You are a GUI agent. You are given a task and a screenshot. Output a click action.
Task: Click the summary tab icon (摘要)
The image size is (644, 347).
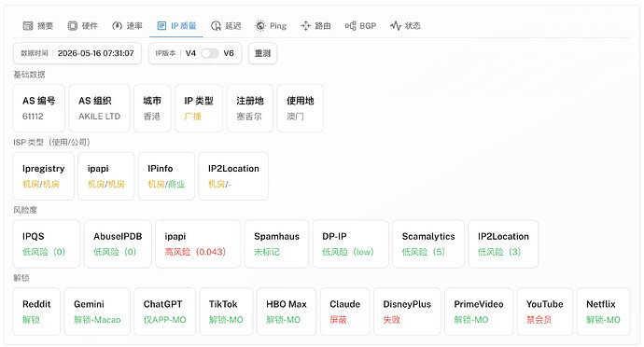(x=28, y=26)
